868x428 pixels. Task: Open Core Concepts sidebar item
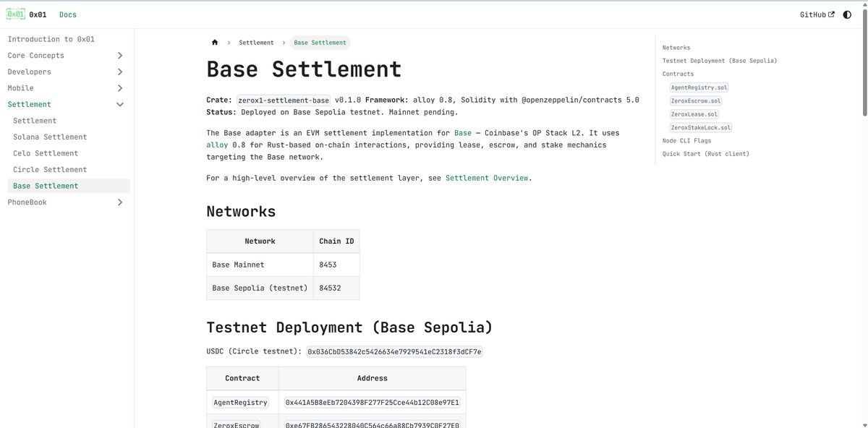pyautogui.click(x=35, y=56)
